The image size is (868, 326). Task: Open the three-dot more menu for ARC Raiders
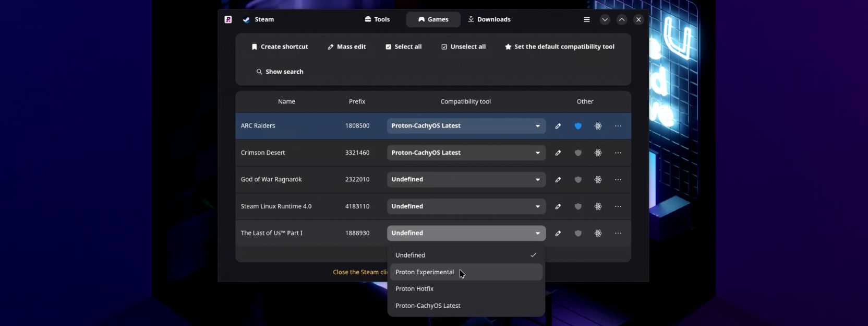(x=618, y=126)
